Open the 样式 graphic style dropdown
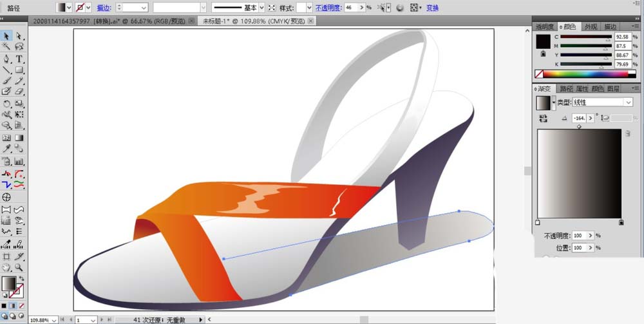The width and height of the screenshot is (644, 324). tap(309, 7)
